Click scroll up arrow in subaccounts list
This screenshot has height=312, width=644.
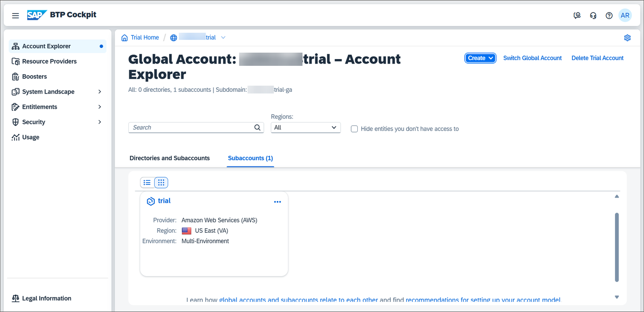[x=617, y=197]
